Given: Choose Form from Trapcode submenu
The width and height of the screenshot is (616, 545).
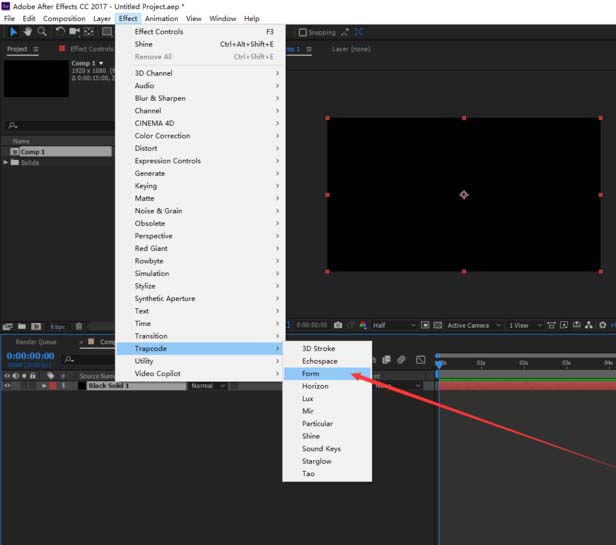Looking at the screenshot, I should (311, 373).
